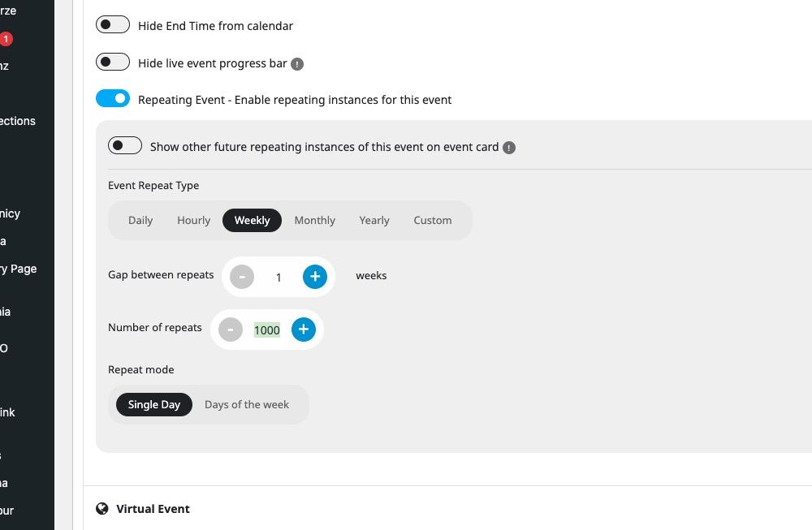Viewport: 812px width, 530px height.
Task: Click the Virtual Event globe icon
Action: click(102, 509)
